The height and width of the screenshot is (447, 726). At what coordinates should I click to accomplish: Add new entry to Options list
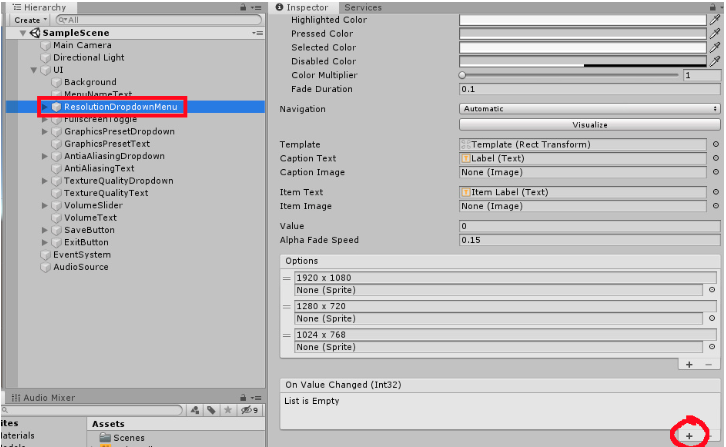click(x=689, y=365)
